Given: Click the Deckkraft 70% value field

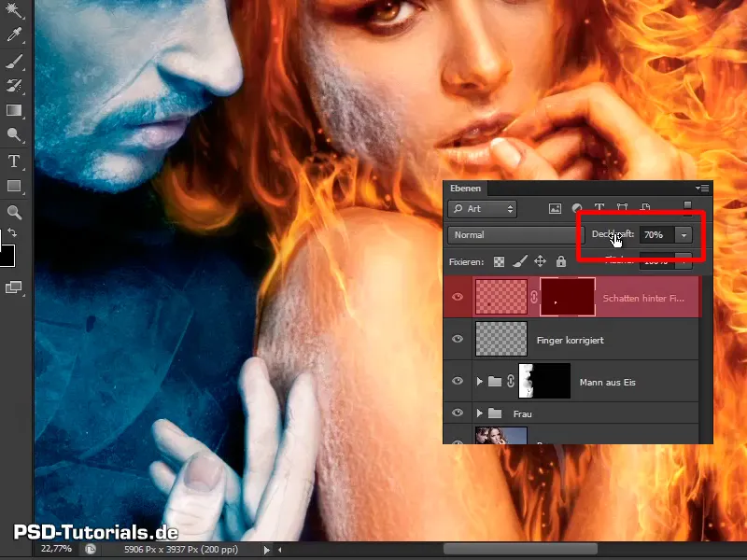Looking at the screenshot, I should click(656, 235).
